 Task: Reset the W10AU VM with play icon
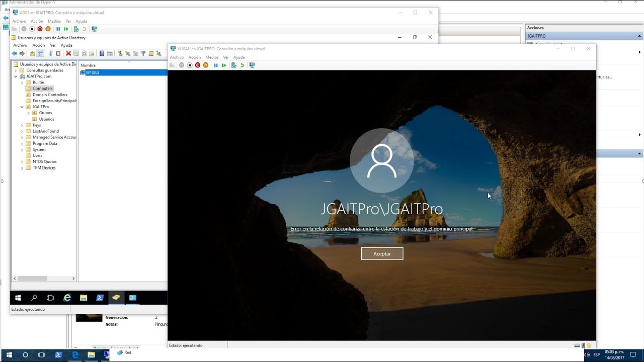tap(224, 65)
